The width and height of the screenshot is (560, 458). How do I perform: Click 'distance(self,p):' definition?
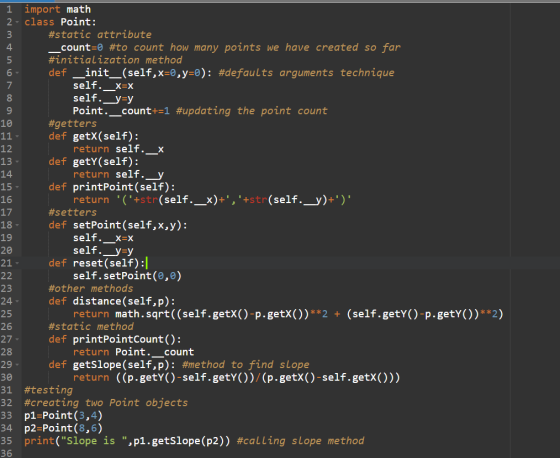coord(124,302)
